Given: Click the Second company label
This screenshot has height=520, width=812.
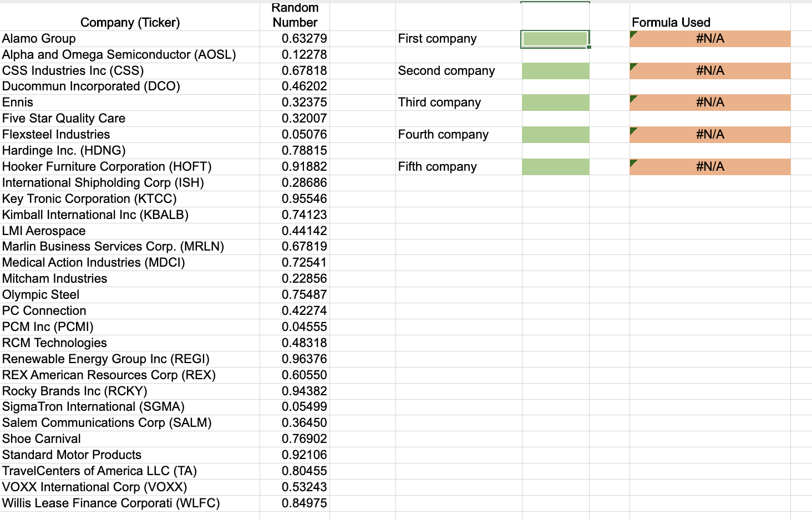Looking at the screenshot, I should point(446,71).
